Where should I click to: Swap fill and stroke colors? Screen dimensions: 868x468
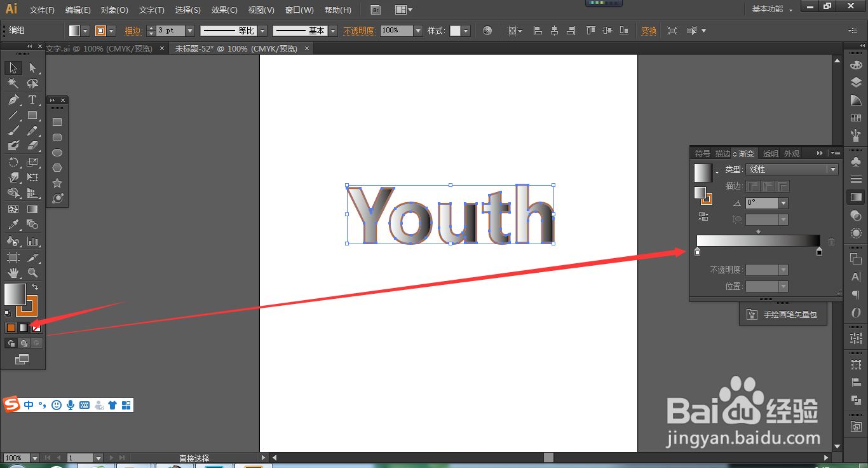click(x=35, y=287)
